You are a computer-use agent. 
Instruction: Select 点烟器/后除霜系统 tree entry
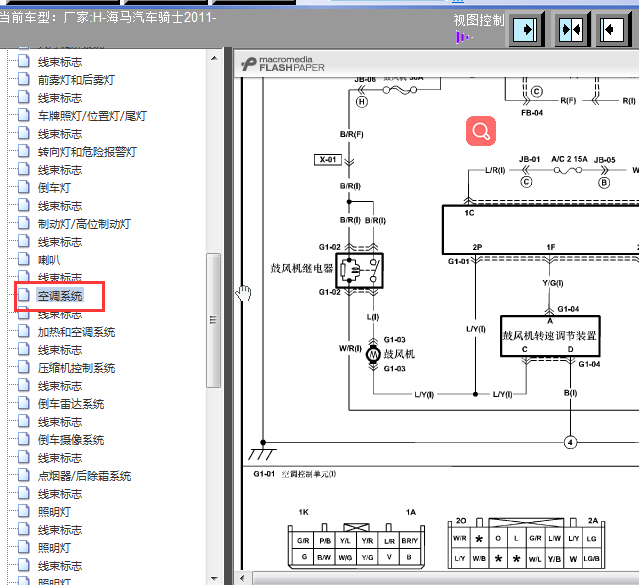click(84, 476)
